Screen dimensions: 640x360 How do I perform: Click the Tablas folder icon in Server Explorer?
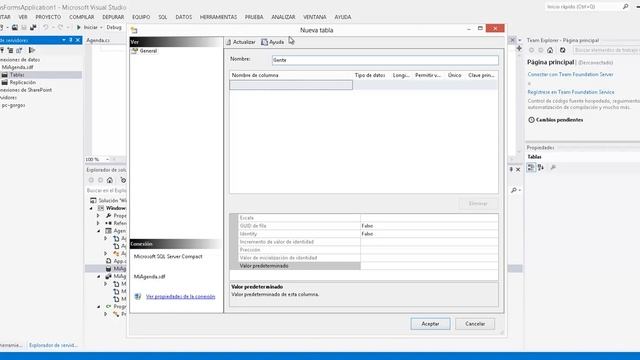5,75
